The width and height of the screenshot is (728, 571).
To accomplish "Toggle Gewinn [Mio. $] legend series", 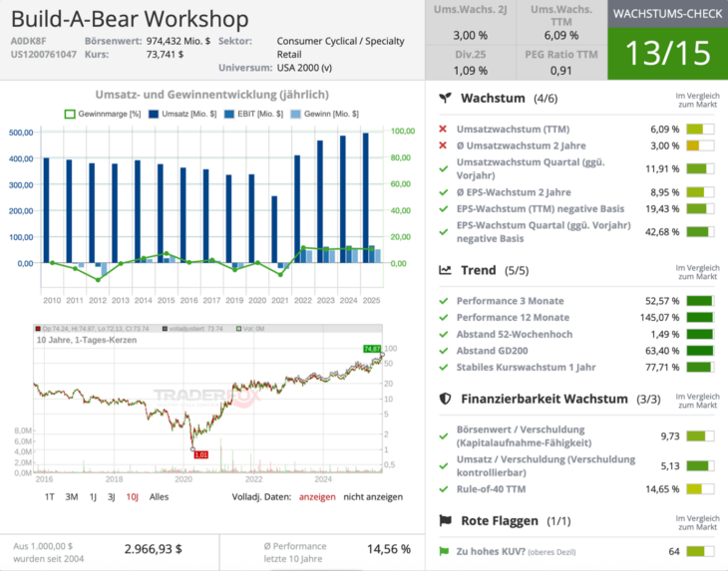I will pyautogui.click(x=324, y=114).
